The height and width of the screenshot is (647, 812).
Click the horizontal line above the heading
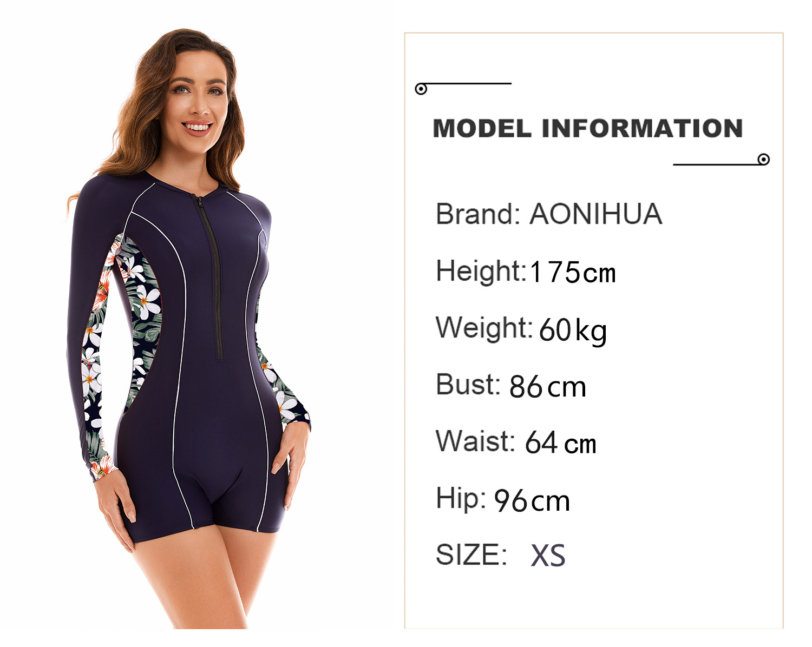point(469,84)
